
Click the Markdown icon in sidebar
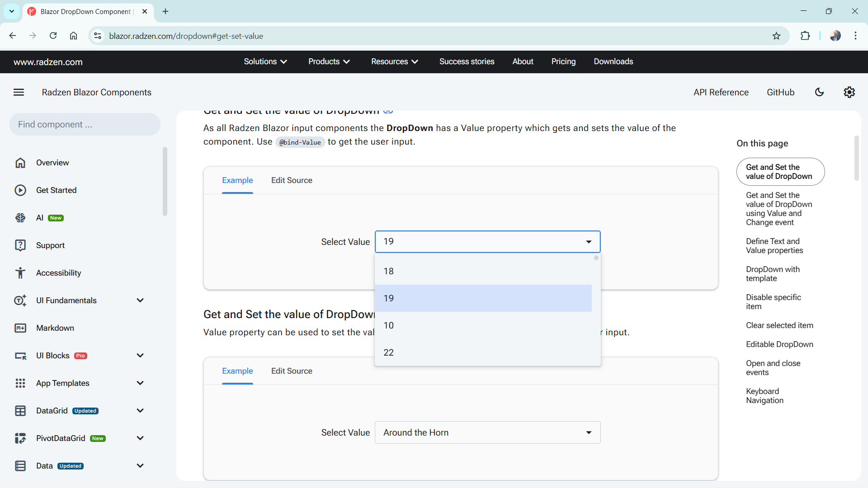[20, 328]
